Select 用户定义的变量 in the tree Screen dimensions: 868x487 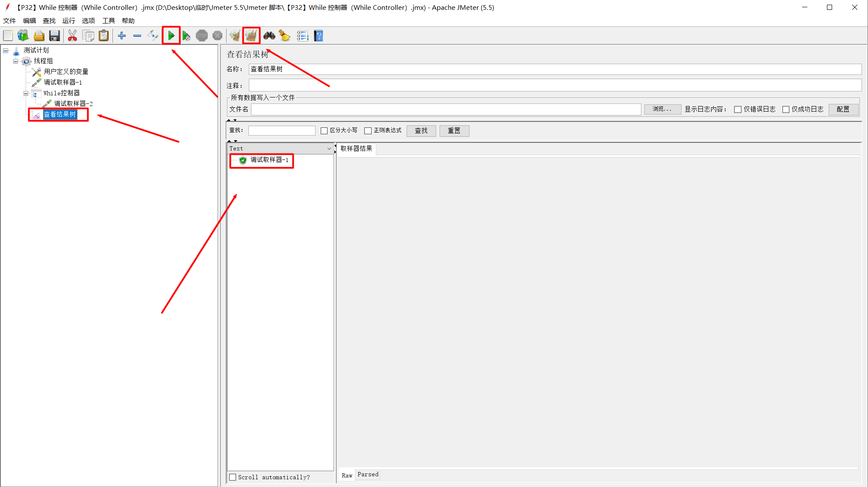(x=66, y=72)
